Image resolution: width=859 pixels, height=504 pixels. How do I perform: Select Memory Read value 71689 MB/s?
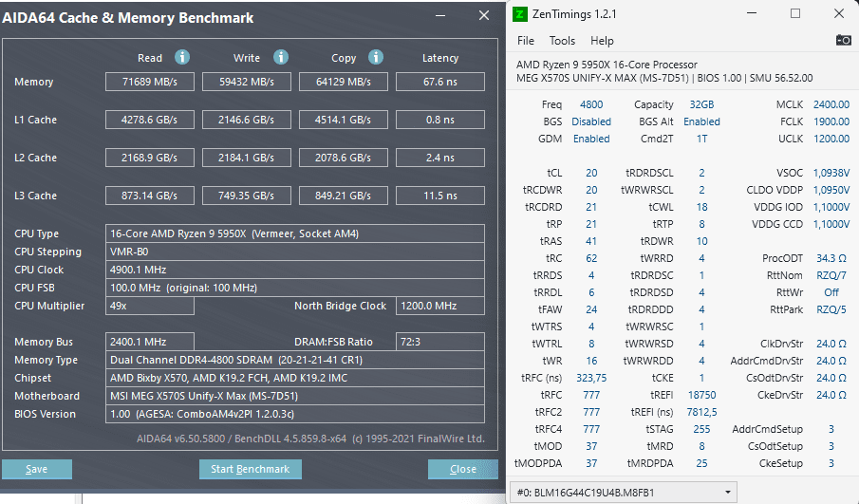coord(150,82)
